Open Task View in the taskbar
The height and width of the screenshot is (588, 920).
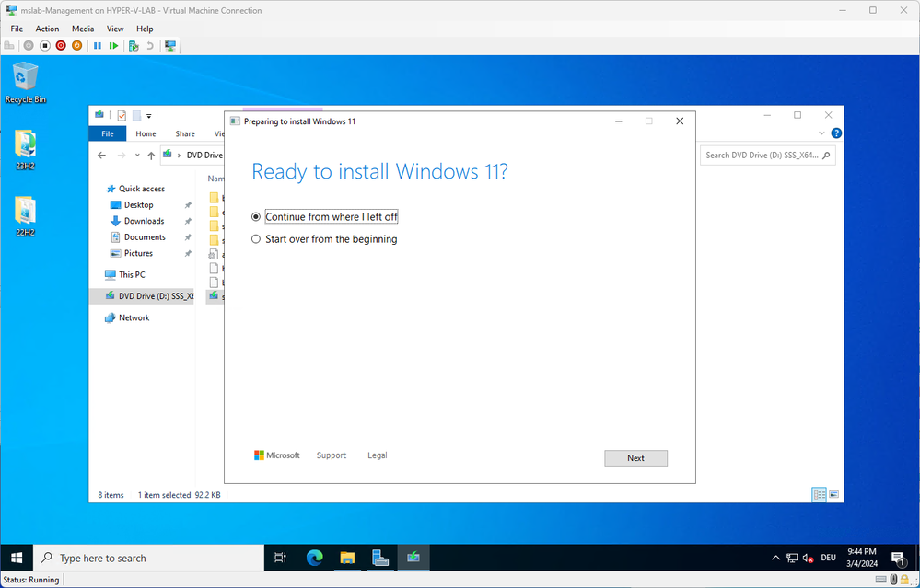point(281,559)
